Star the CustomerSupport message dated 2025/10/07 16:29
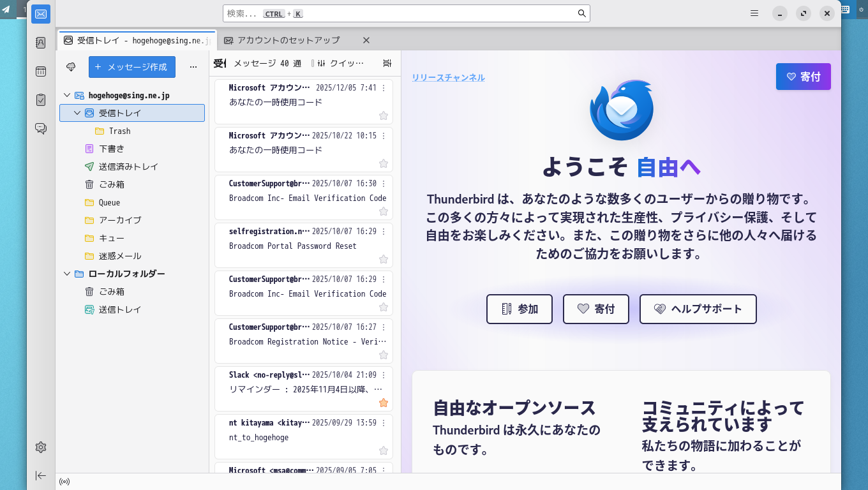Screen dimensions: 868x490 (x=384, y=307)
